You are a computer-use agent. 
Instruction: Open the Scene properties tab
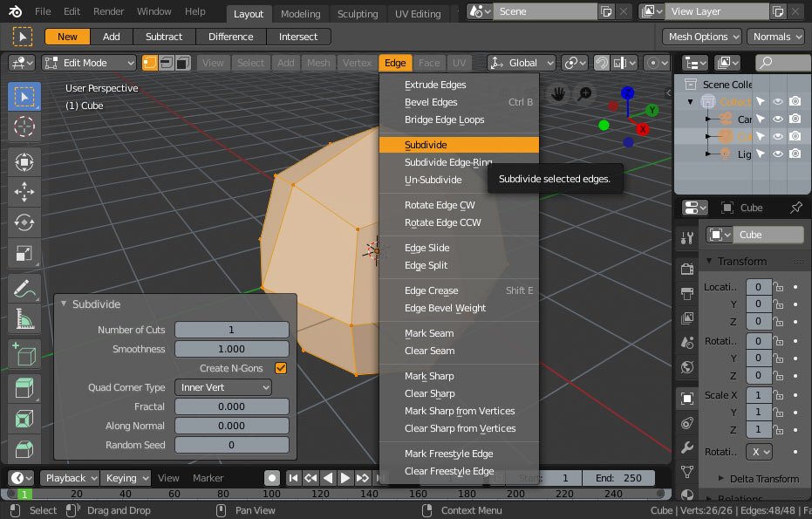click(687, 343)
